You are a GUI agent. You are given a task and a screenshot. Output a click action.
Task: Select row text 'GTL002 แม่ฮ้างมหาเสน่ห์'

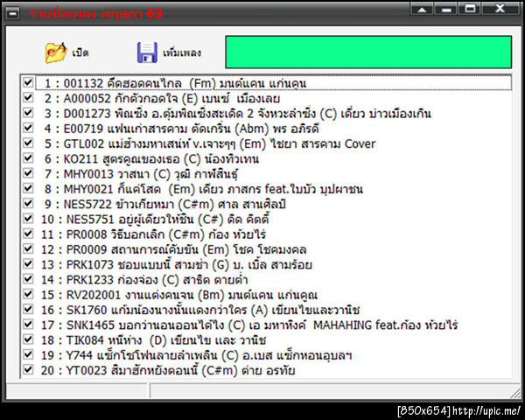click(127, 143)
